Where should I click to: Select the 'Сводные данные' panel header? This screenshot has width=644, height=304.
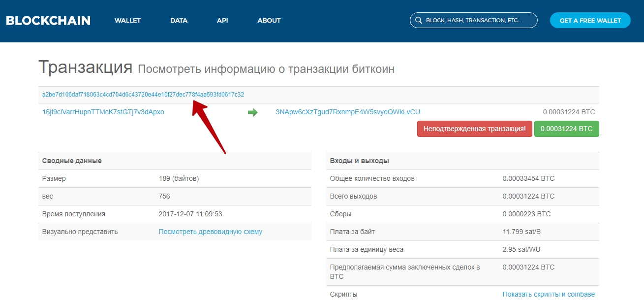[72, 160]
